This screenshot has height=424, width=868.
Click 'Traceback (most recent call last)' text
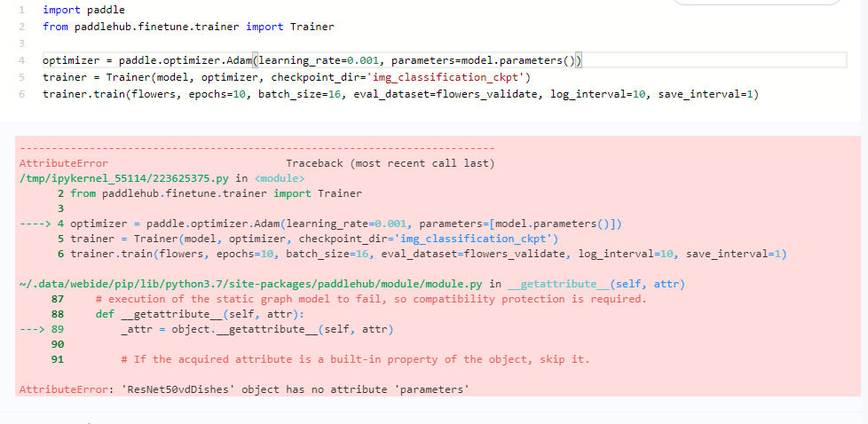pos(391,163)
